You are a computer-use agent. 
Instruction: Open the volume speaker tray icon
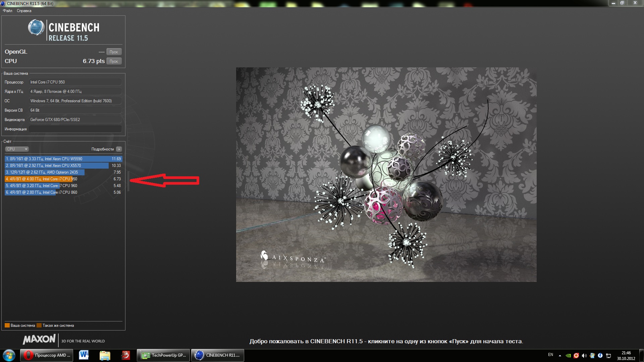point(584,356)
